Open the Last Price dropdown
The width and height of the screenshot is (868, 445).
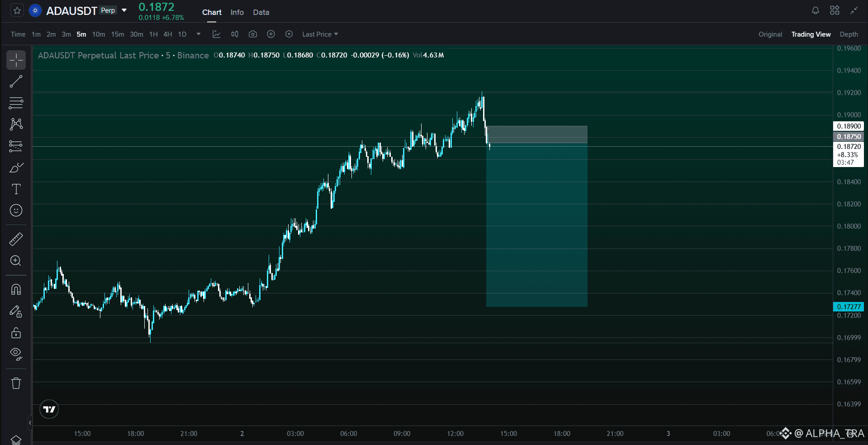pyautogui.click(x=320, y=34)
